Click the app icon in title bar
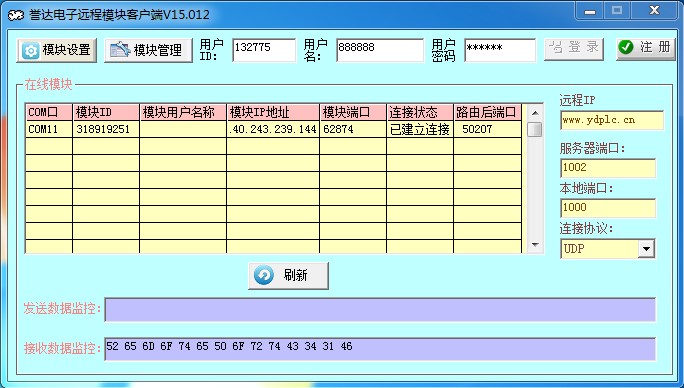Screen dimensions: 684x388 [16, 15]
